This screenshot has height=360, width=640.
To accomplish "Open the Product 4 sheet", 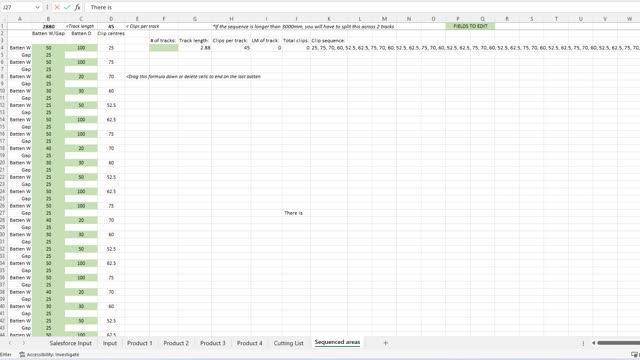I will point(249,343).
